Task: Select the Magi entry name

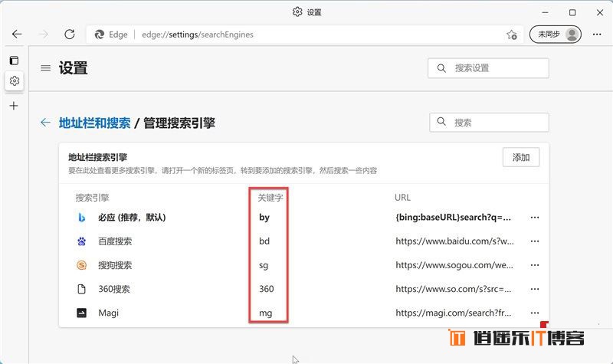Action: click(108, 313)
